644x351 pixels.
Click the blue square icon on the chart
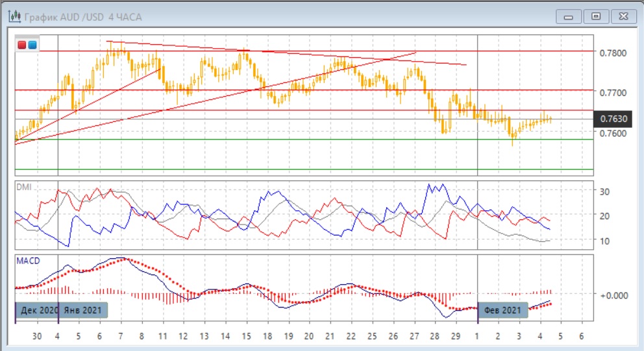pos(32,45)
